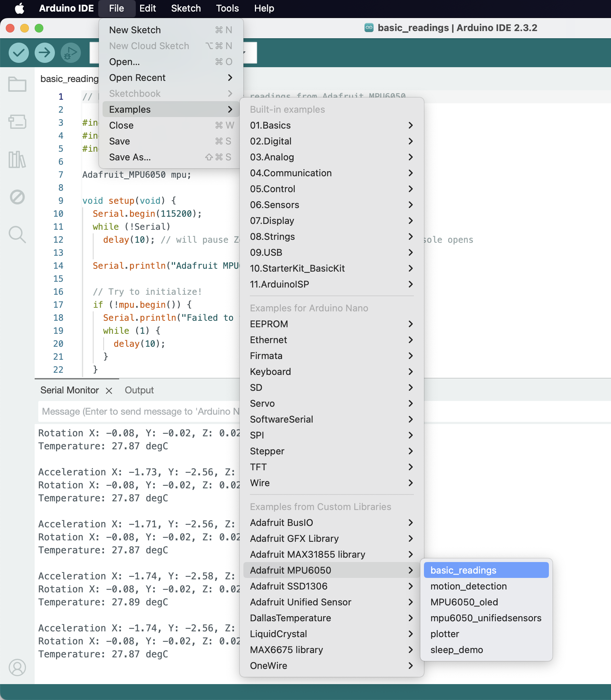Open the Wire examples submenu

[x=331, y=483]
